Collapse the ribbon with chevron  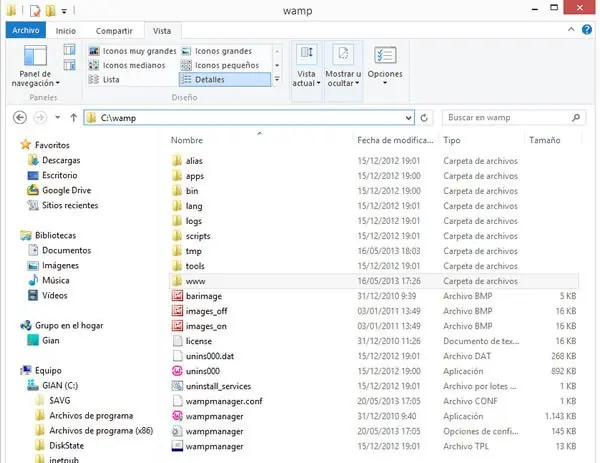(571, 29)
